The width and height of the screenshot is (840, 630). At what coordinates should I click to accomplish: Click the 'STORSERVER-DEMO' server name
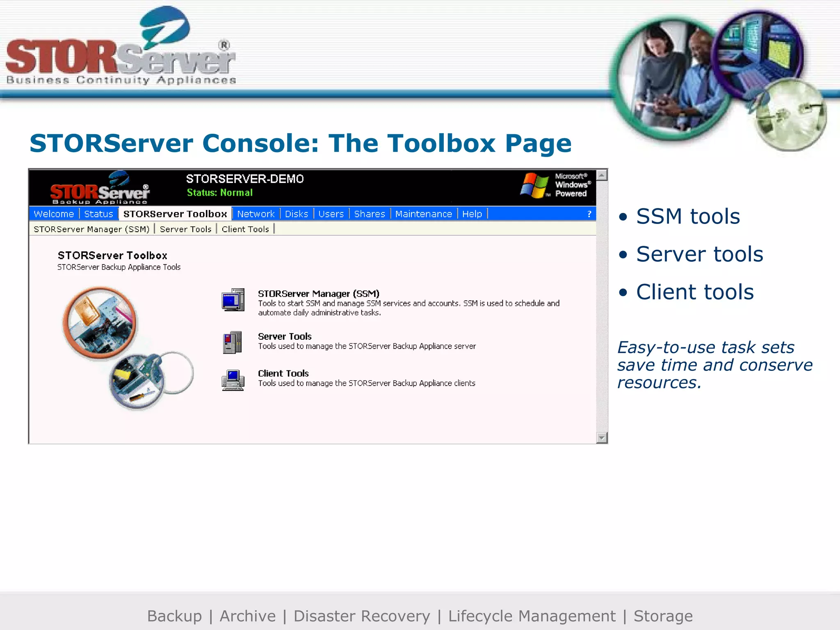pos(245,179)
